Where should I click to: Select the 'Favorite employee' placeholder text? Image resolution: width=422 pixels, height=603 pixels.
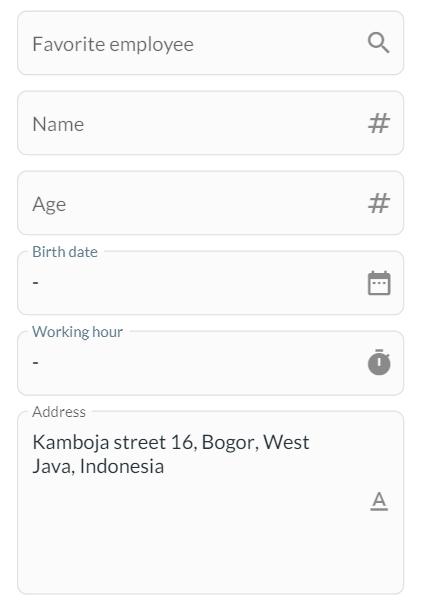(x=113, y=44)
